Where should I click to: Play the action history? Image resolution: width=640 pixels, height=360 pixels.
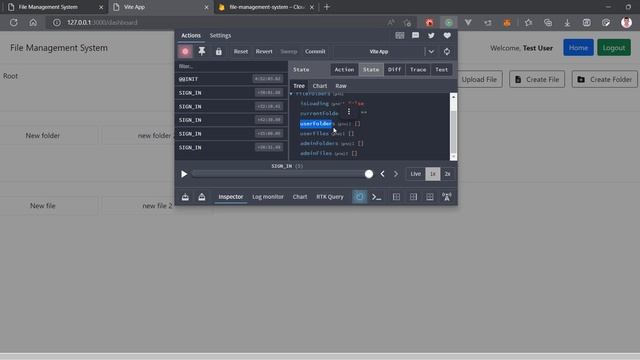[x=184, y=174]
